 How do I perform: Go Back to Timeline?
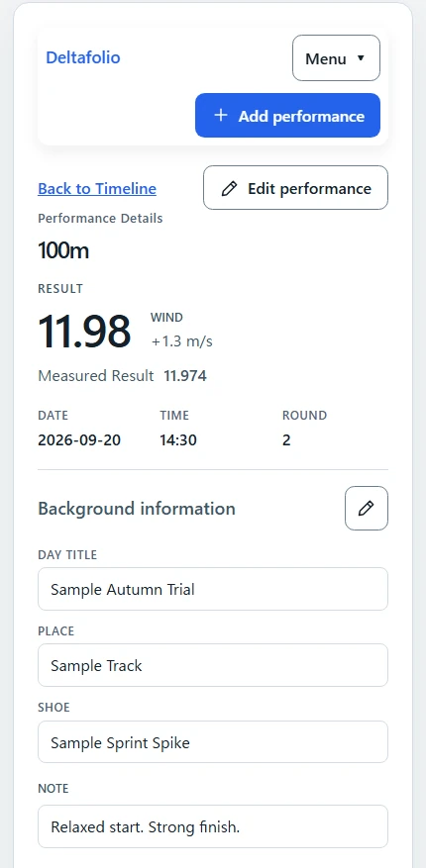(x=97, y=189)
